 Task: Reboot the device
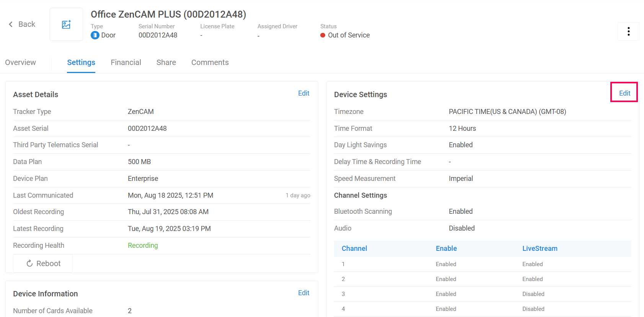click(x=43, y=263)
